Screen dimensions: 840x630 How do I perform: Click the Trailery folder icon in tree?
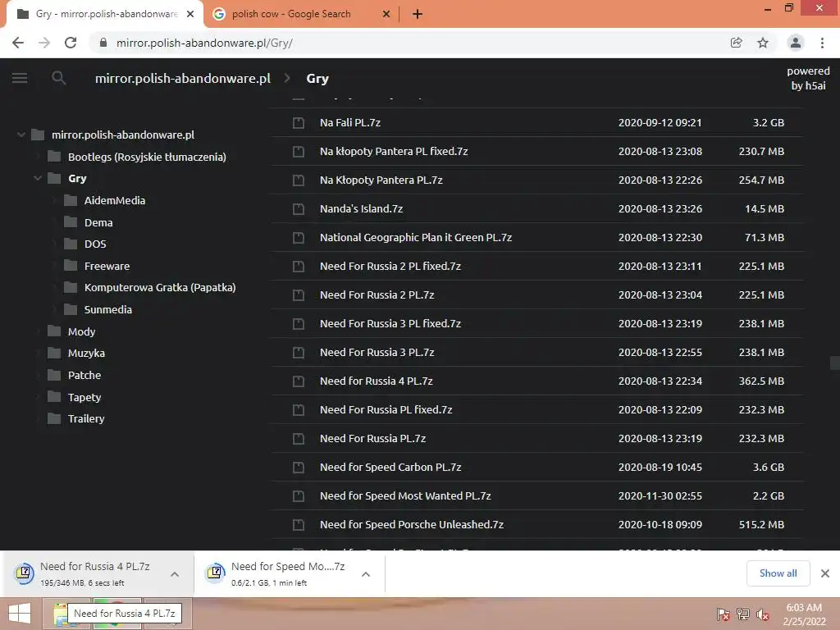pyautogui.click(x=54, y=418)
